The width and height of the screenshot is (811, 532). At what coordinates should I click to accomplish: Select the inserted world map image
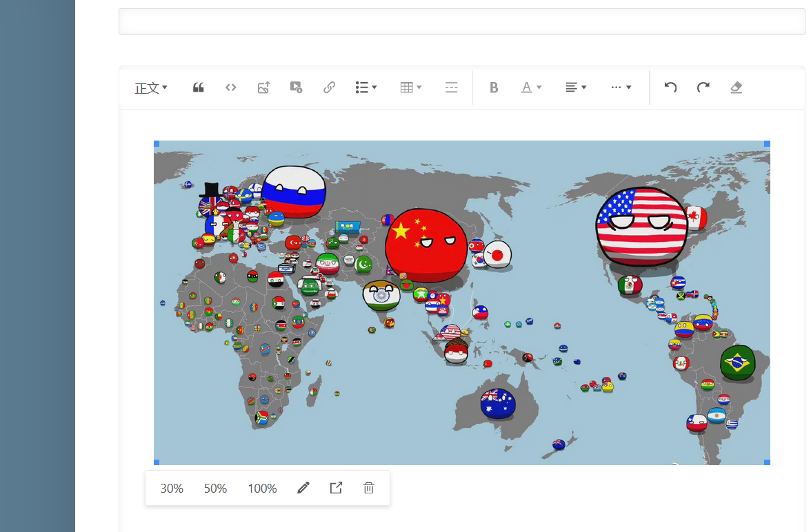click(462, 303)
